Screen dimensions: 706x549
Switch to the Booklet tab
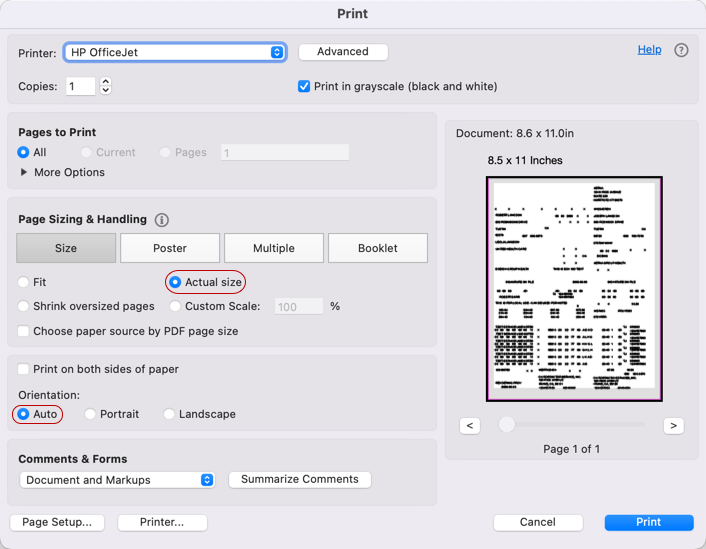click(x=378, y=248)
